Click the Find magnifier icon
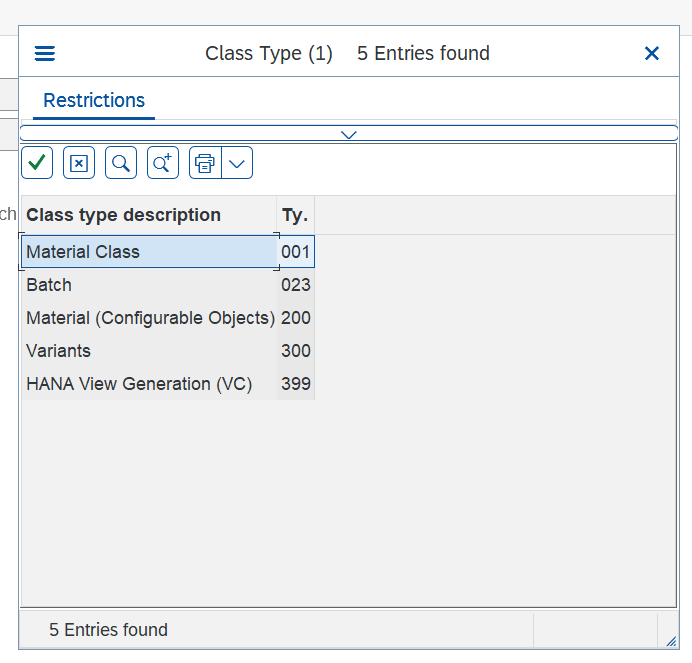 121,162
